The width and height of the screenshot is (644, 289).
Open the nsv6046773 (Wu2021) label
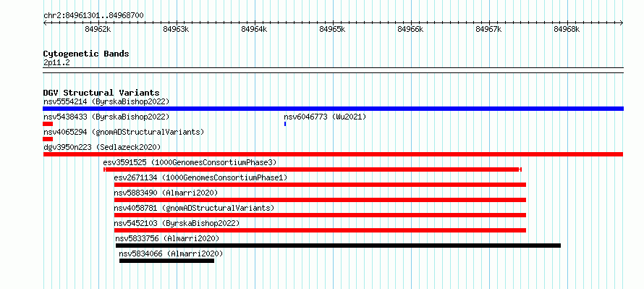(x=325, y=117)
